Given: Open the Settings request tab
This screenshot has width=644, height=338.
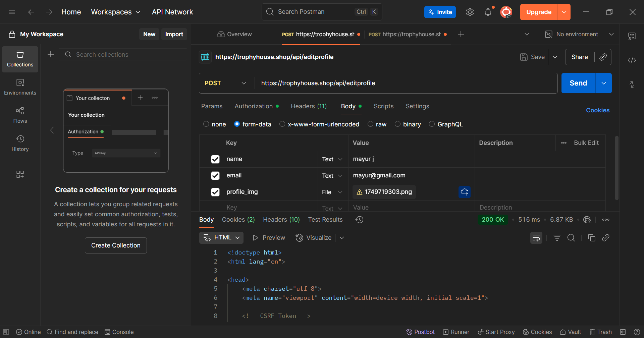Looking at the screenshot, I should 417,106.
